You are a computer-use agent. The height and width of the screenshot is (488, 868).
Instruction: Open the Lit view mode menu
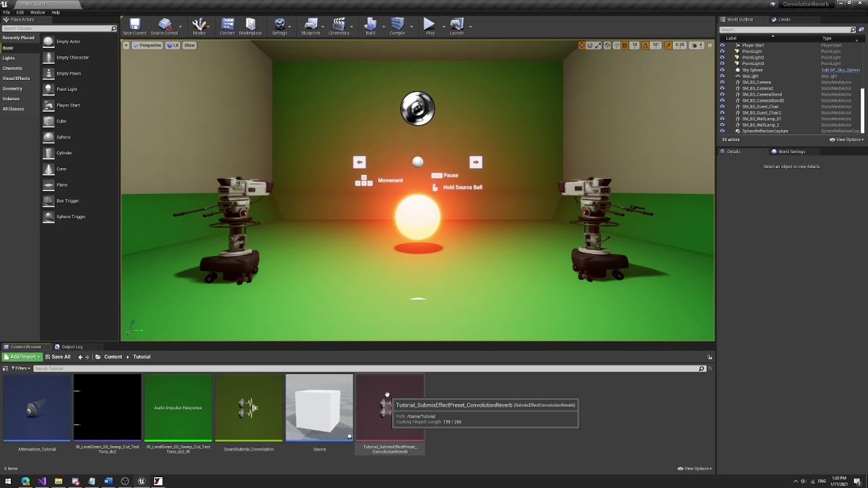[174, 45]
